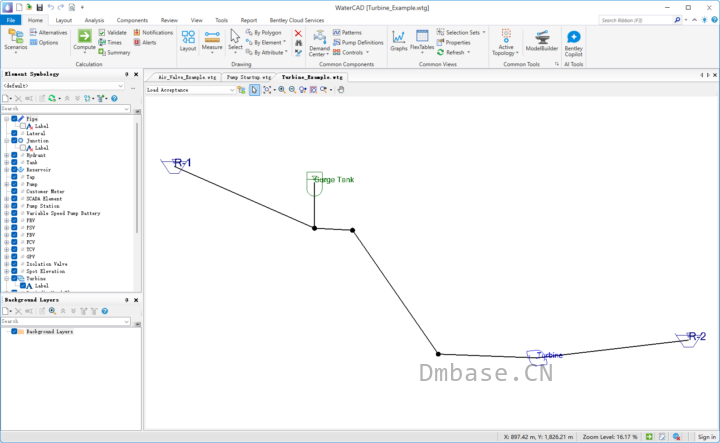This screenshot has width=720, height=443.
Task: Open the File menu
Action: (x=11, y=20)
